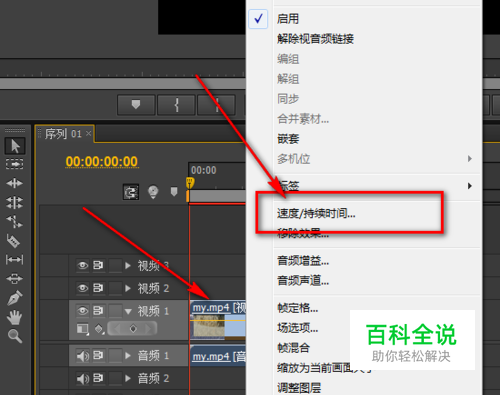
Task: Toggle visibility eye of 视频 1 track
Action: [83, 311]
